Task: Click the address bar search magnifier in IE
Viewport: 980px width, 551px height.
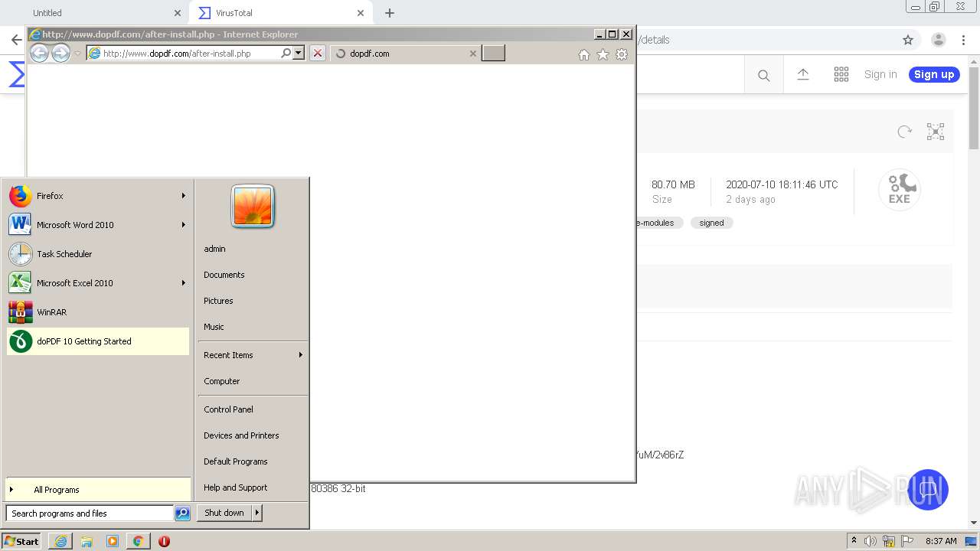Action: click(286, 54)
